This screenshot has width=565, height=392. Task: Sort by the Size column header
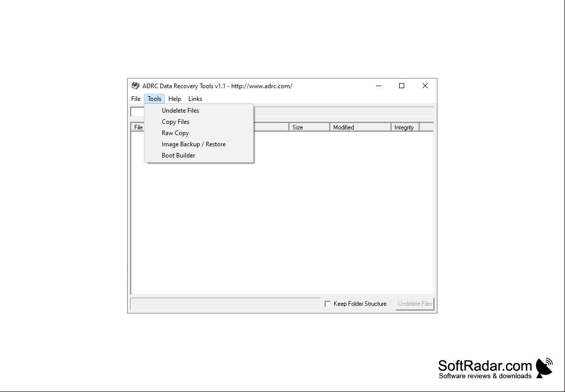pos(309,127)
